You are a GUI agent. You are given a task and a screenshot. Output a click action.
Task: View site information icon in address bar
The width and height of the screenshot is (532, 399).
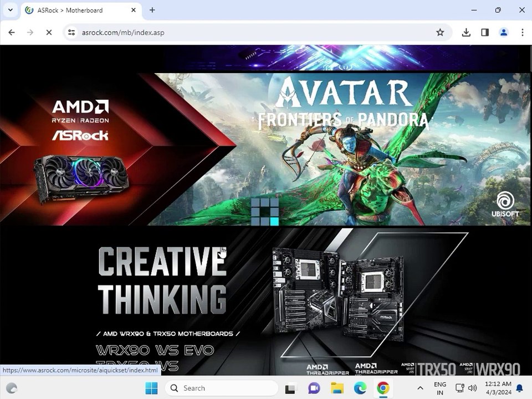(71, 33)
